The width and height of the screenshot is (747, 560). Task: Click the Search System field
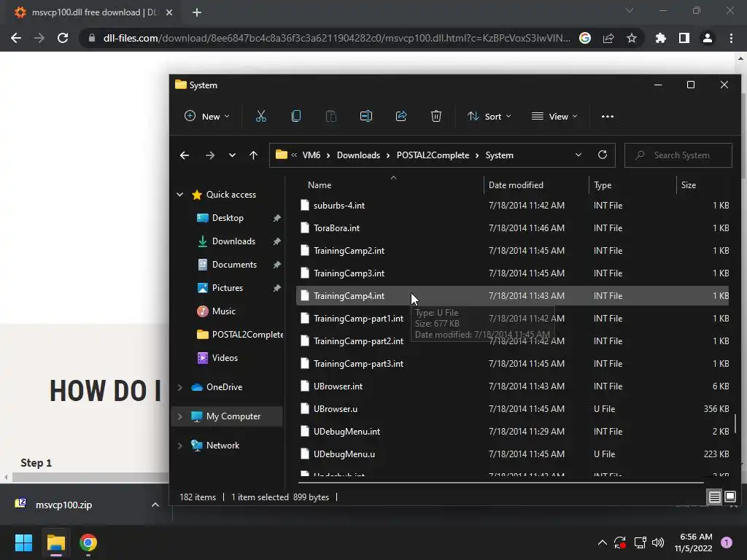[x=678, y=155]
